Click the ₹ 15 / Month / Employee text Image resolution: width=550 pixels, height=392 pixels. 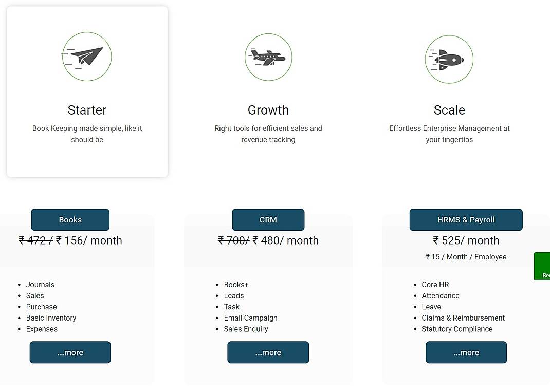466,257
